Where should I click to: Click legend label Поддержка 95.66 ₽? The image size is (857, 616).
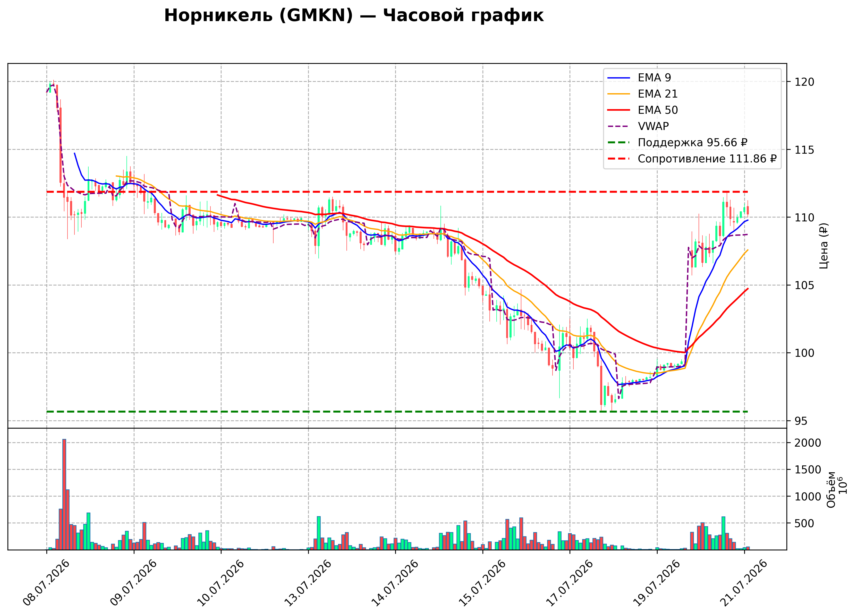click(x=692, y=142)
